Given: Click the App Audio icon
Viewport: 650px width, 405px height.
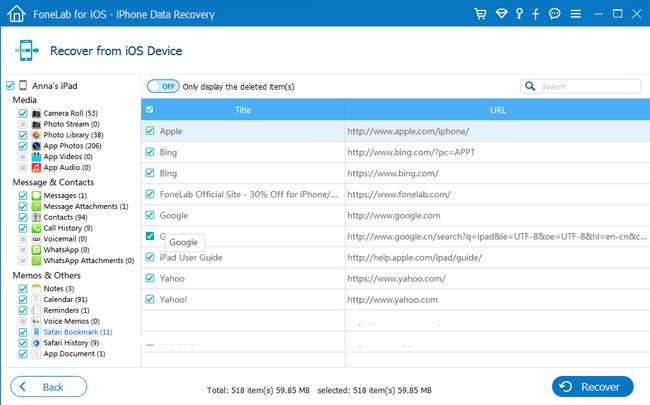Looking at the screenshot, I should tap(36, 167).
